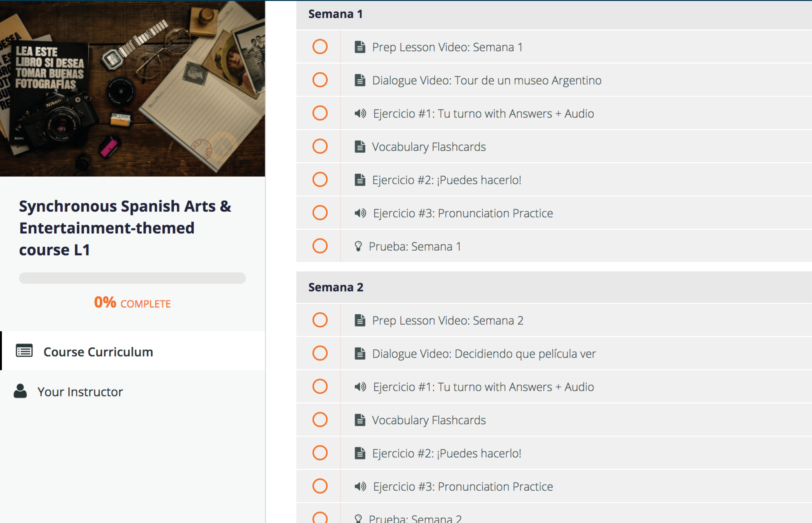Click the course cover image with camera

click(x=133, y=88)
